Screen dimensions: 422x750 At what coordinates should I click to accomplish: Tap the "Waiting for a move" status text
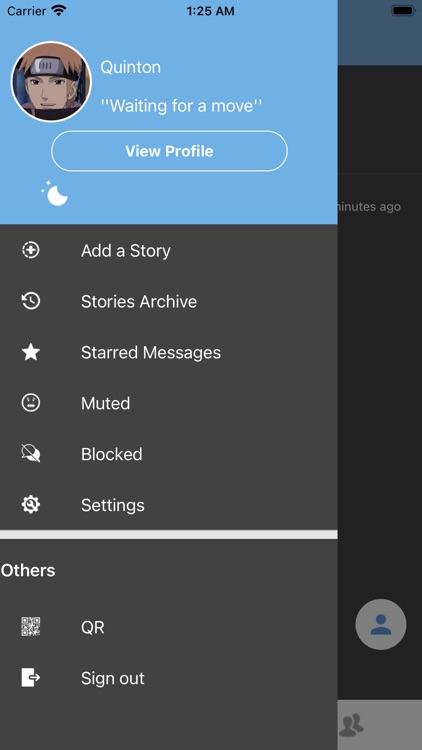(181, 105)
